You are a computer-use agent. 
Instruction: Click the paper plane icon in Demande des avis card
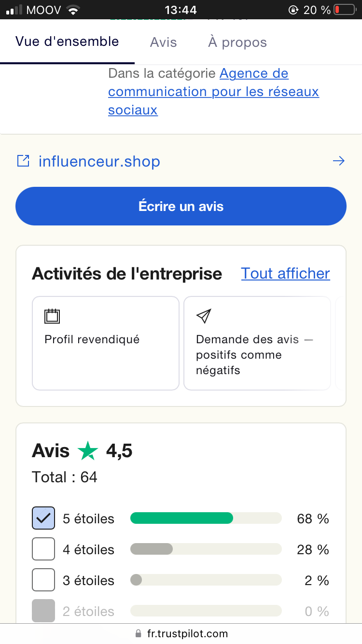click(204, 316)
